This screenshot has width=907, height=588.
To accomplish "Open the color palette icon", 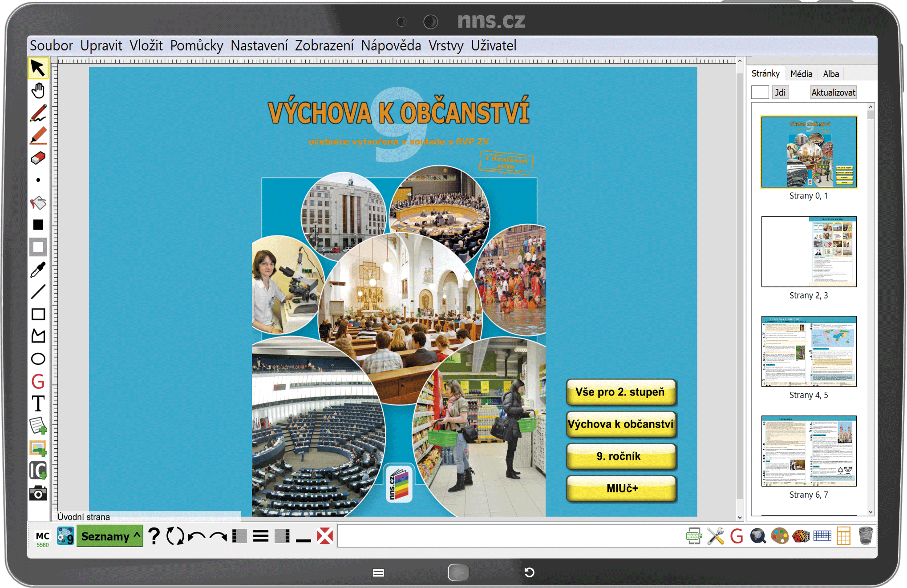I will (x=779, y=536).
